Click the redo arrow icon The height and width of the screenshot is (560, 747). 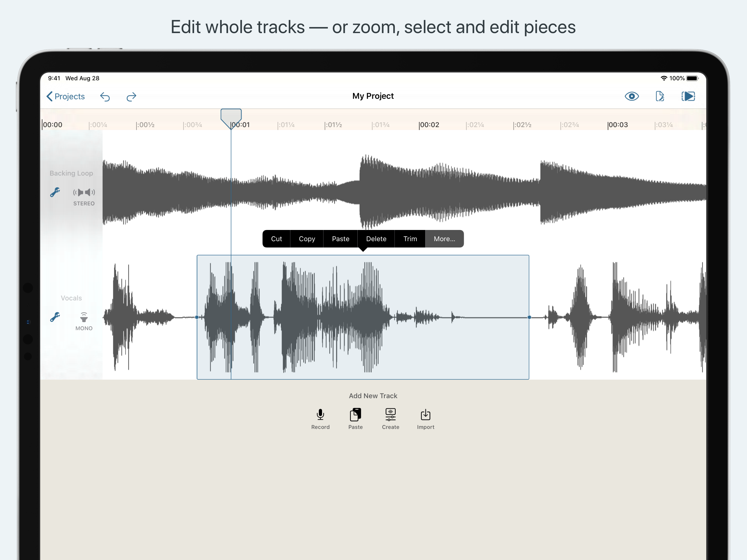pos(131,97)
